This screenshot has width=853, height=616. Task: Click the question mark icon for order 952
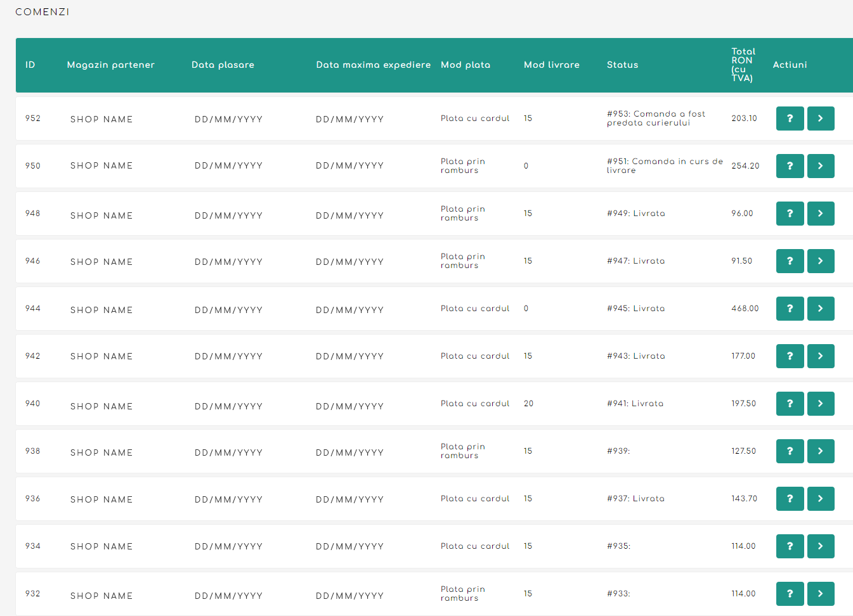point(790,119)
